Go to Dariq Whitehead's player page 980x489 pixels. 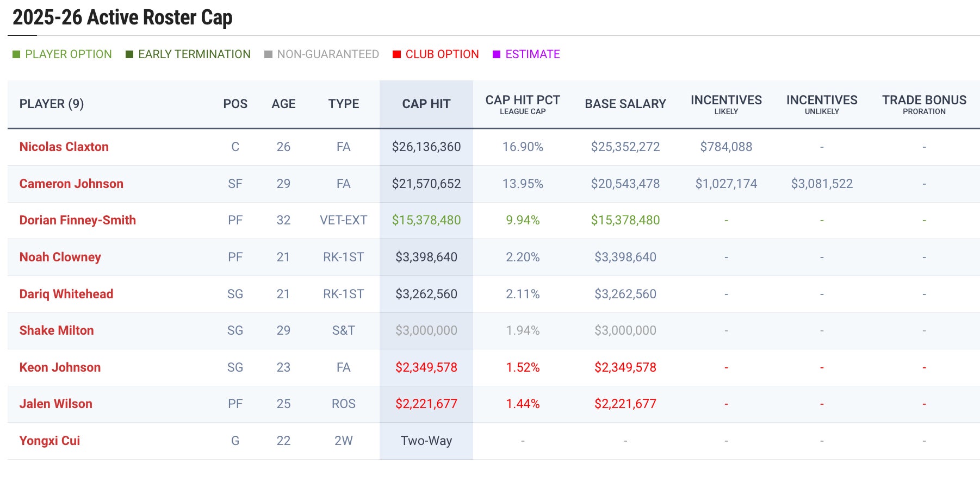(x=66, y=294)
